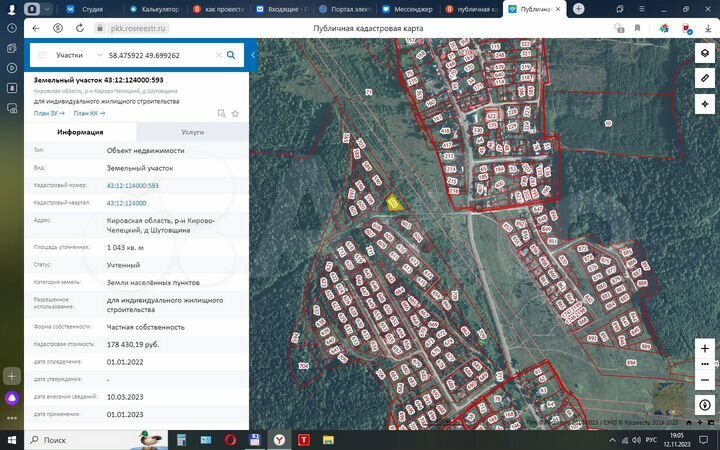Click cadastral number 43:12:124000:593 link
This screenshot has width=720, height=450.
[133, 185]
